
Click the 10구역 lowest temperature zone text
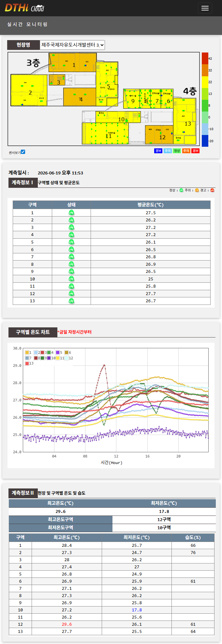coord(164,528)
